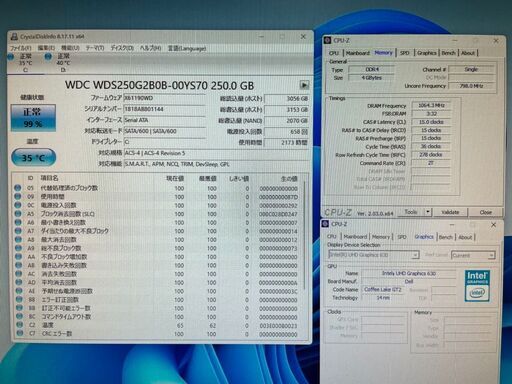
Task: Click status circle for attribute 05
Action: coord(18,188)
